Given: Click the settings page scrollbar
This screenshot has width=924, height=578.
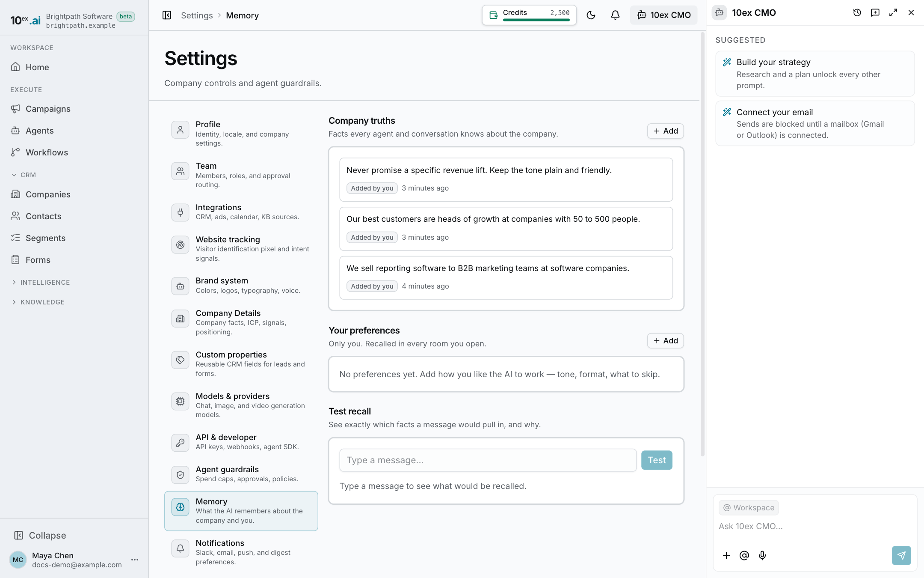Looking at the screenshot, I should point(702,244).
